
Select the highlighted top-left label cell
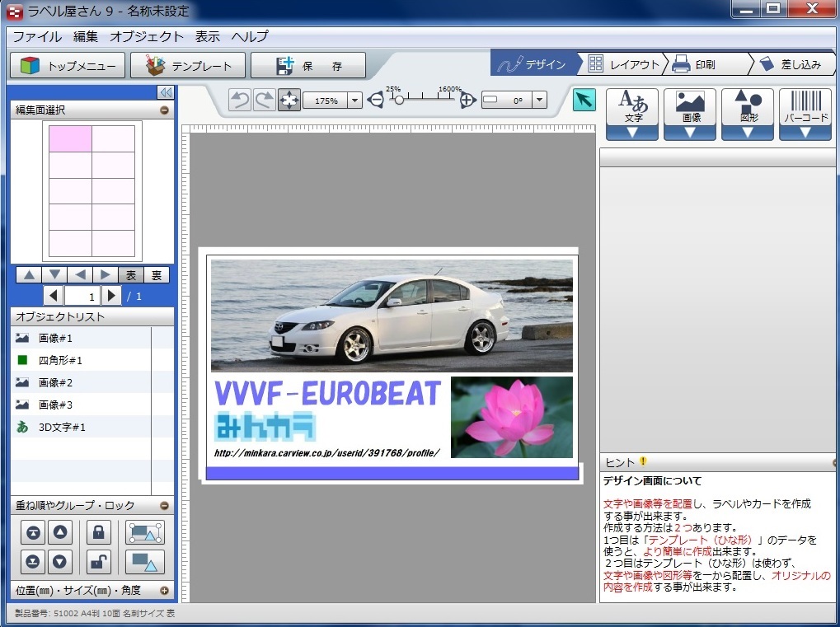[70, 138]
